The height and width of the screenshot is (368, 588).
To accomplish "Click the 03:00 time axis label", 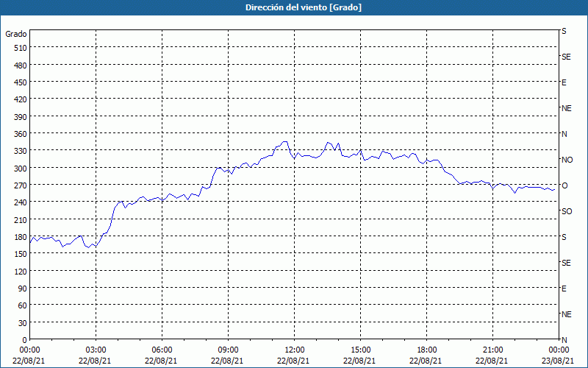I will 96,350.
